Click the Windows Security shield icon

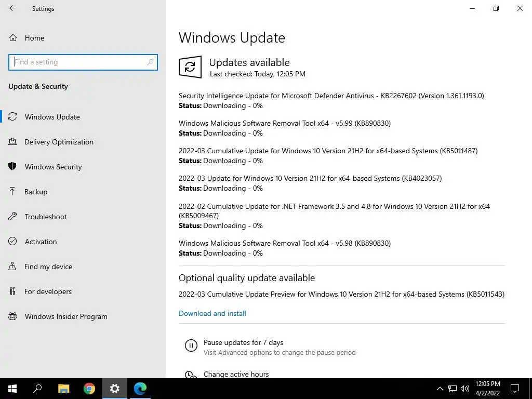[x=12, y=167]
